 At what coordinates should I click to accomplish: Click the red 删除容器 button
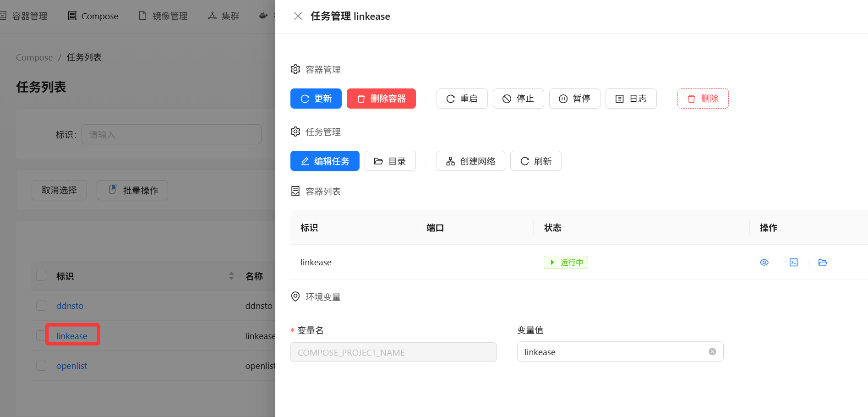381,99
